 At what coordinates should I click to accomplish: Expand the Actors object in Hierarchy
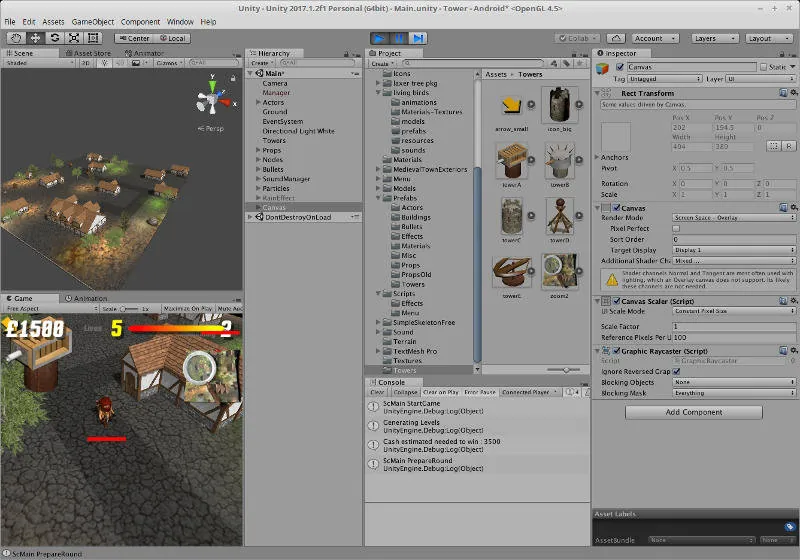click(258, 102)
